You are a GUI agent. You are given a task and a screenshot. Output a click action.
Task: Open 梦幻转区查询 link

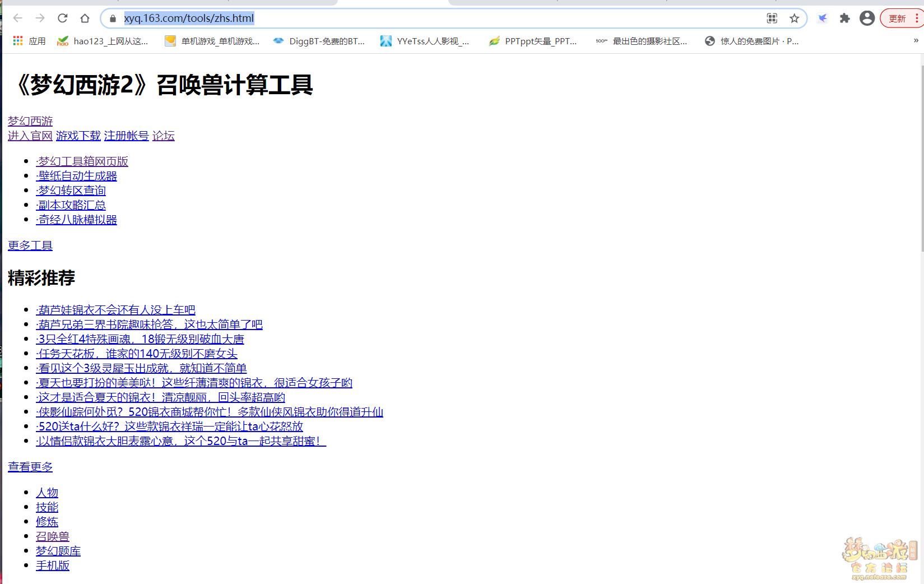pos(71,191)
